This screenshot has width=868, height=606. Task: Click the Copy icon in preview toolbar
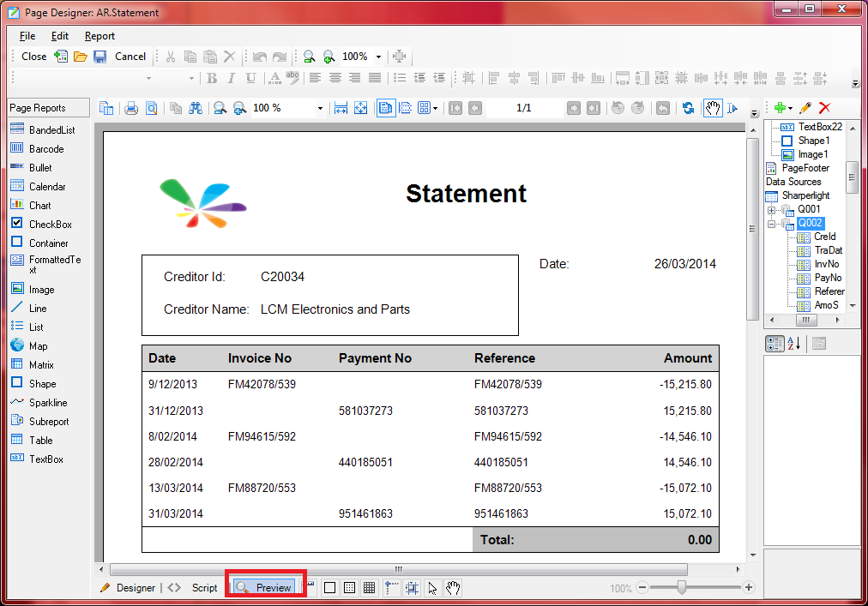[176, 109]
